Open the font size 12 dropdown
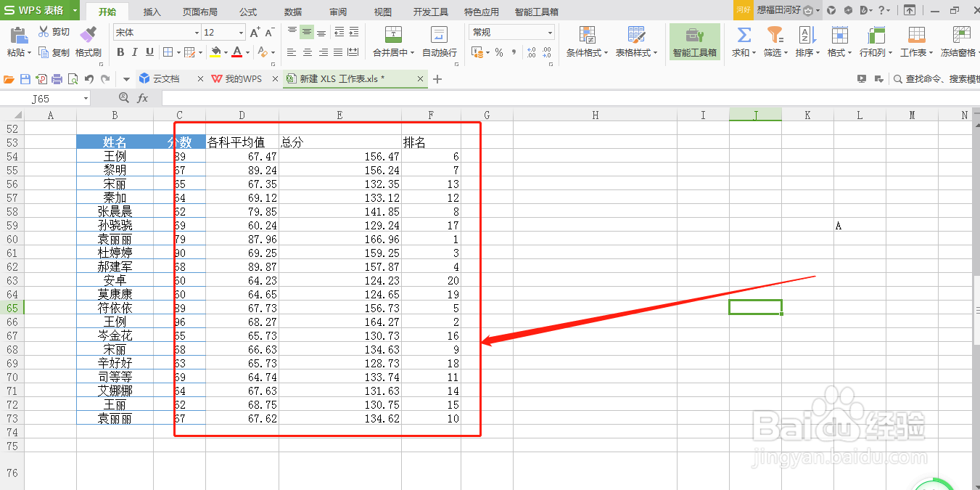 pos(241,33)
